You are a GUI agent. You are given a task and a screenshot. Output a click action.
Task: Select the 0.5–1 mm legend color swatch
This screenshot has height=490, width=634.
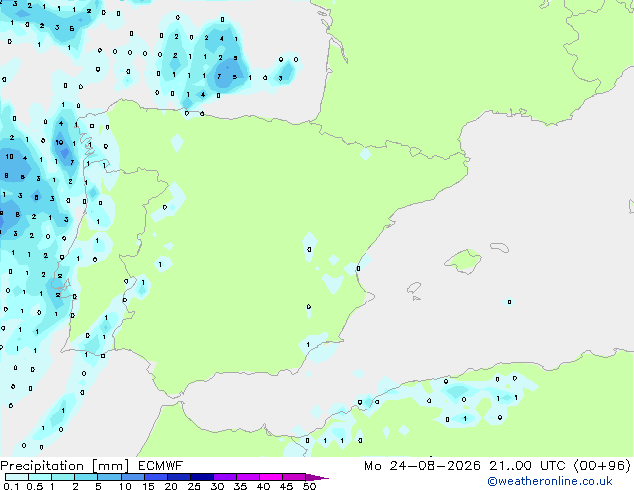tap(40, 477)
